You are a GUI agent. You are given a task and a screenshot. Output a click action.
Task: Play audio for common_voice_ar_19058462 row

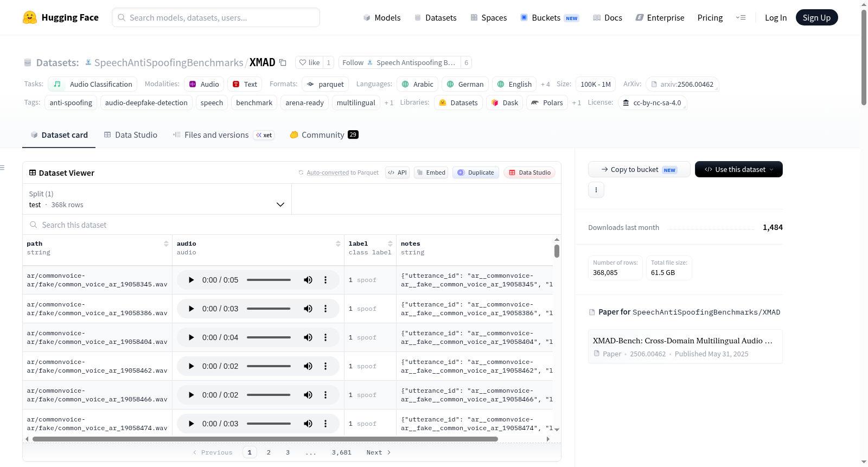(x=191, y=366)
